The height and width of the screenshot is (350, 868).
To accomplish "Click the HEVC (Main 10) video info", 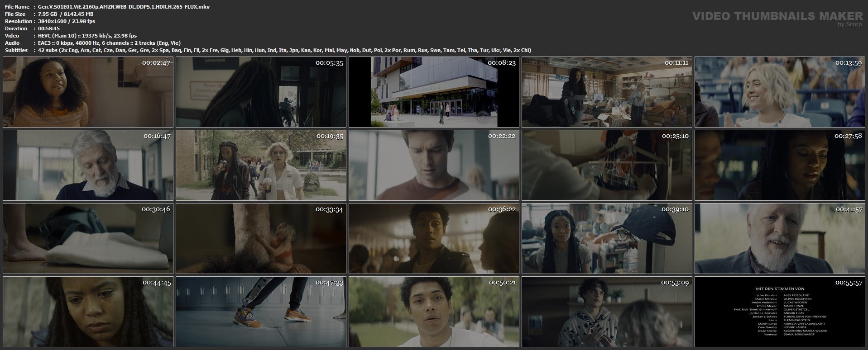I will click(87, 36).
